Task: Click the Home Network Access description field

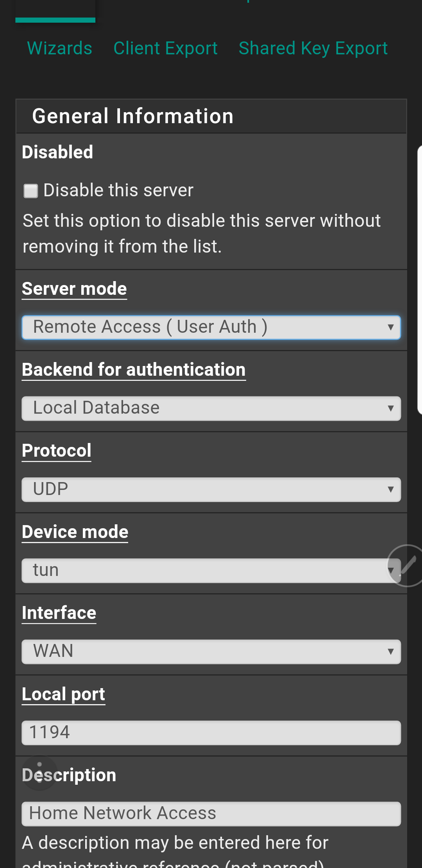Action: tap(211, 814)
